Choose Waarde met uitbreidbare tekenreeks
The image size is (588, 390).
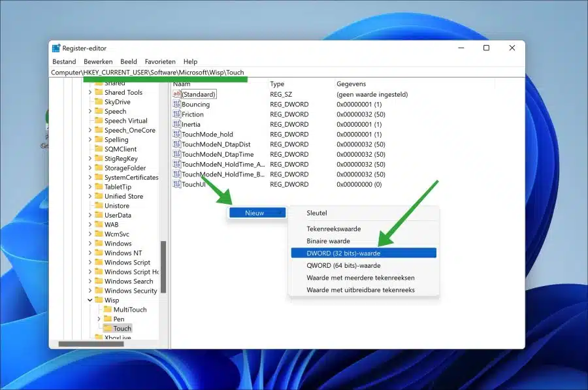click(x=361, y=290)
